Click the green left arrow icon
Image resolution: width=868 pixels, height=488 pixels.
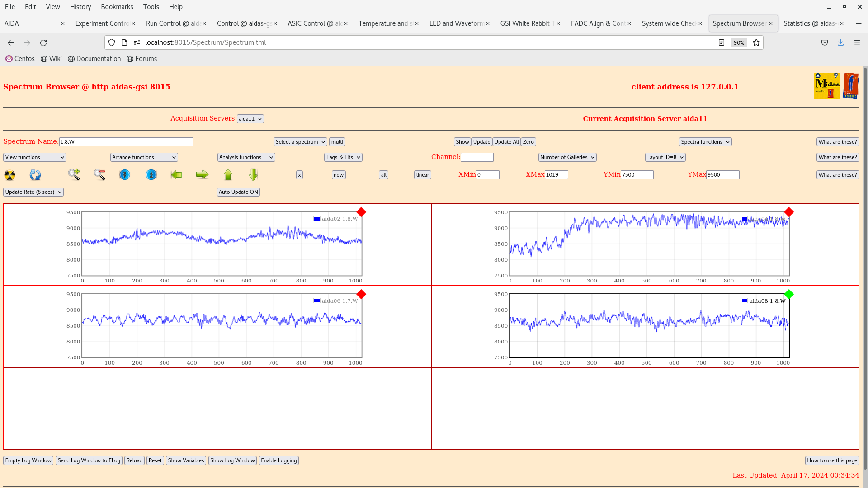click(x=176, y=174)
